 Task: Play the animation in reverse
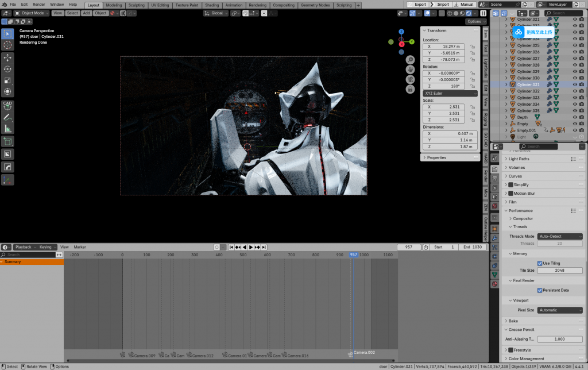[245, 247]
